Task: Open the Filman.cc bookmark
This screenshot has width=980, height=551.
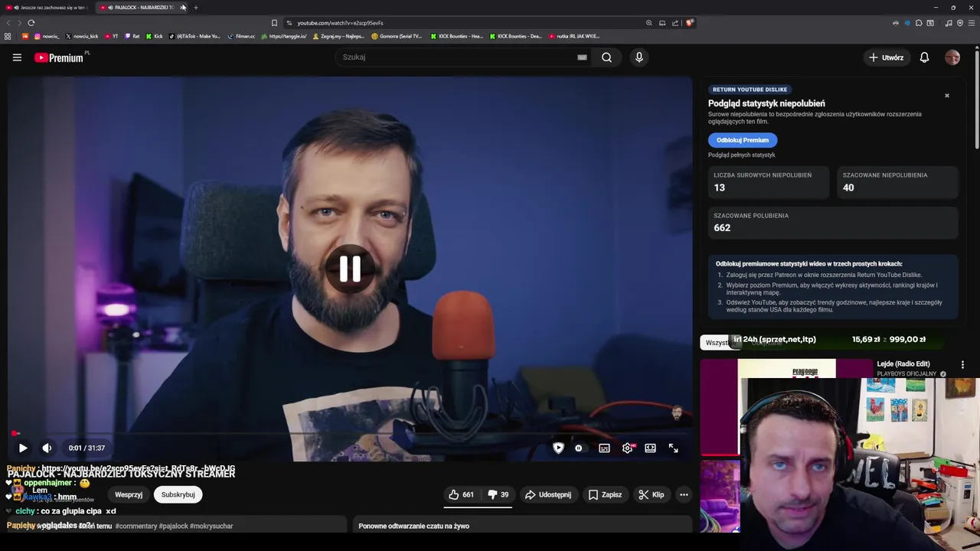Action: [241, 36]
